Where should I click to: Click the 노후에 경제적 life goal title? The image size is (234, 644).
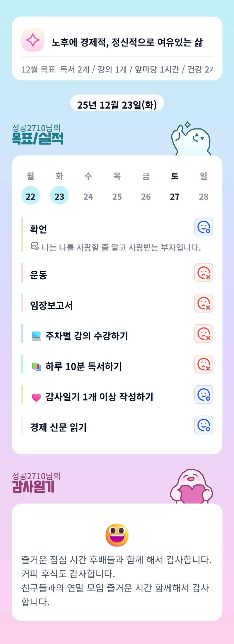(x=127, y=43)
